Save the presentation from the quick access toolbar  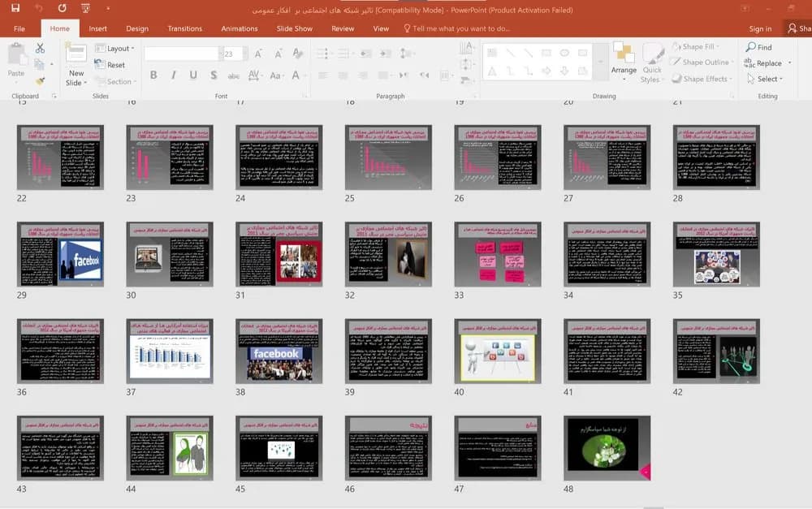pos(15,8)
